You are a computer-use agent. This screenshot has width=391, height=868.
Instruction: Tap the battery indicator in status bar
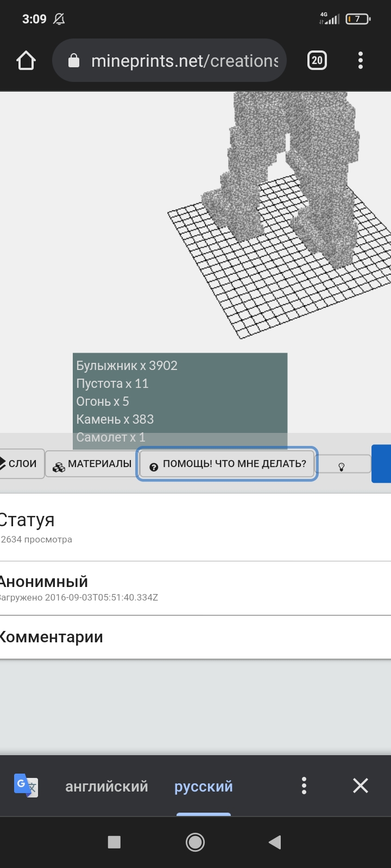pos(358,19)
